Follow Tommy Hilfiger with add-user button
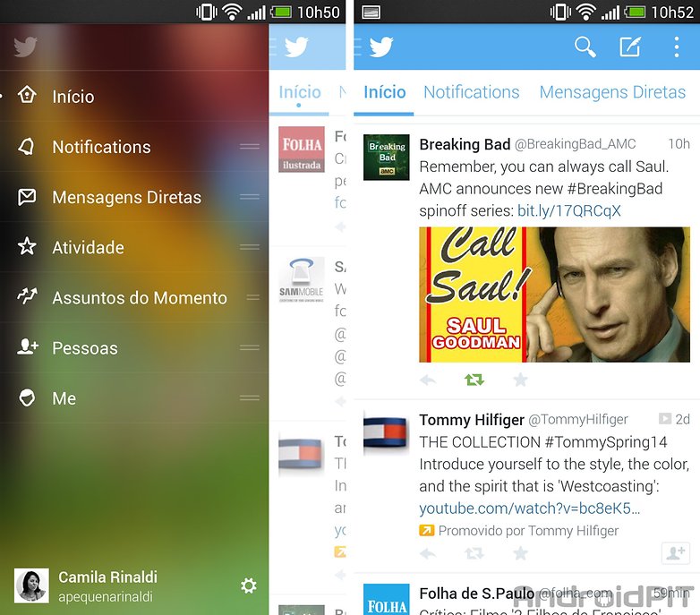 (676, 553)
